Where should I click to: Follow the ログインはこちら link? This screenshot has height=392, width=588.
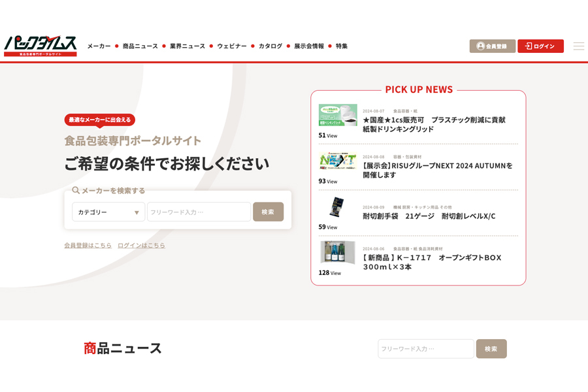(141, 246)
